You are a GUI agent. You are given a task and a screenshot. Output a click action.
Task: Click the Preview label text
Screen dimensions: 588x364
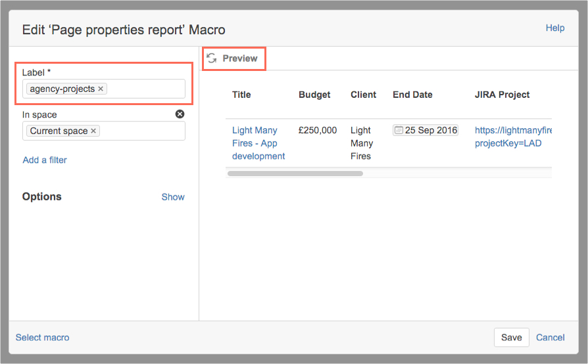(240, 58)
